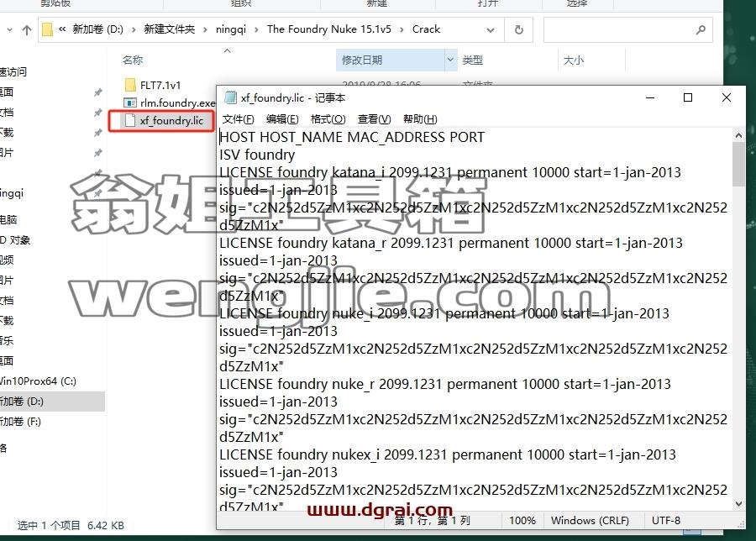Click the UTF-8 encoding status entry

point(666,521)
